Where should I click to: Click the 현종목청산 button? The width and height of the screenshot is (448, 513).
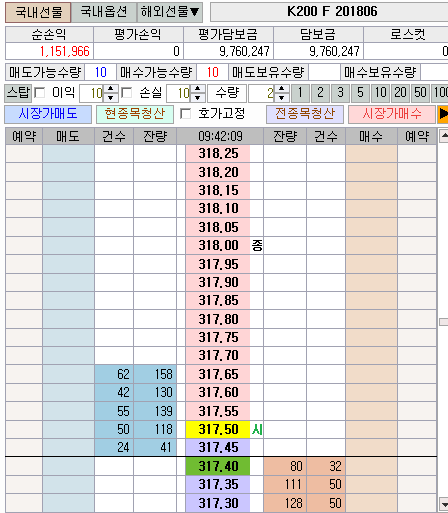pyautogui.click(x=135, y=114)
